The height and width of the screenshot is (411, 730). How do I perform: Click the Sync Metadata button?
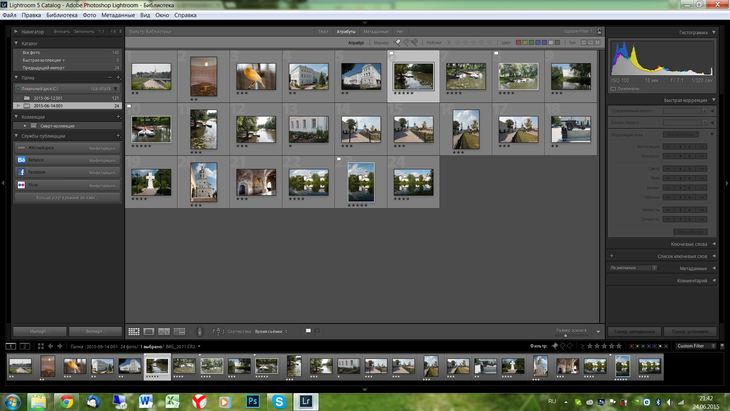(634, 331)
